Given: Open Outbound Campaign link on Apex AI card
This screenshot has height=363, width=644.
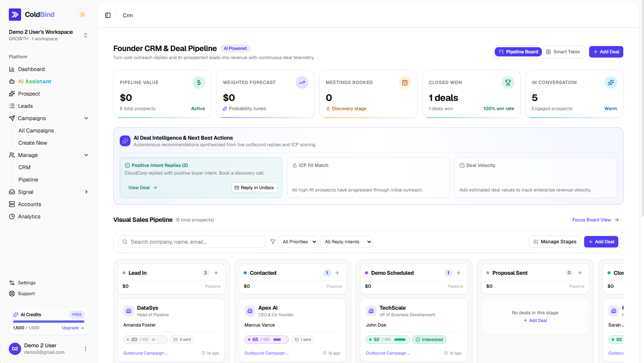Looking at the screenshot, I should [266, 353].
